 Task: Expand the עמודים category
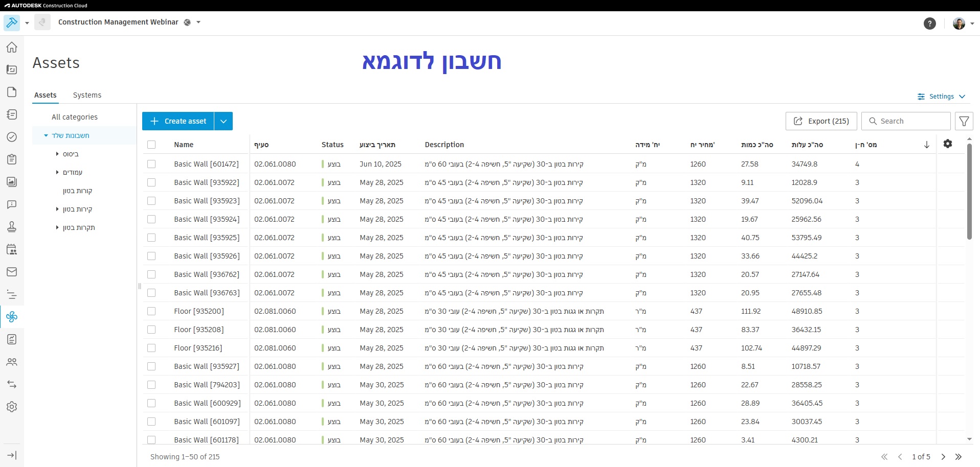pos(57,172)
